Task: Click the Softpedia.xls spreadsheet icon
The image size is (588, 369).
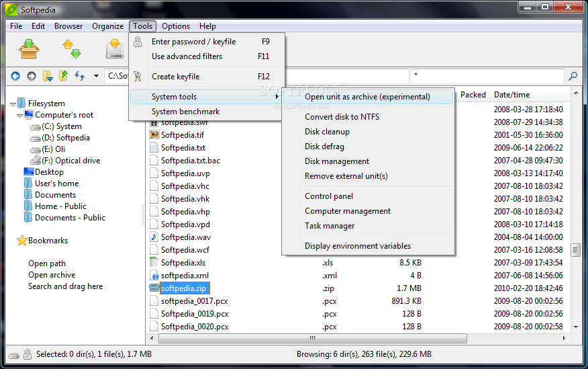Action: pos(154,262)
